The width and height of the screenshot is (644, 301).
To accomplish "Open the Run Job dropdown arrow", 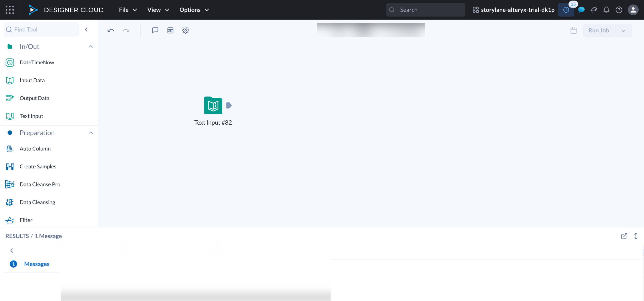I will coord(623,30).
